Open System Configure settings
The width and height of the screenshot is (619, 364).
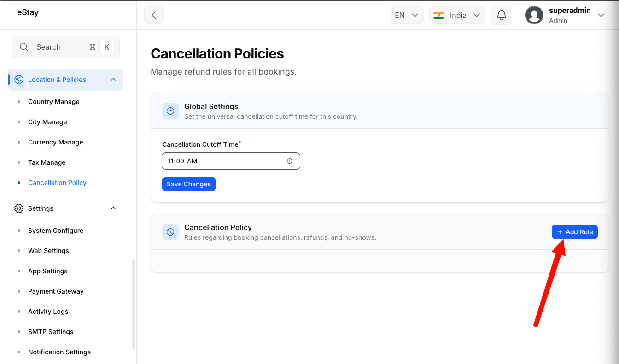[x=55, y=231]
